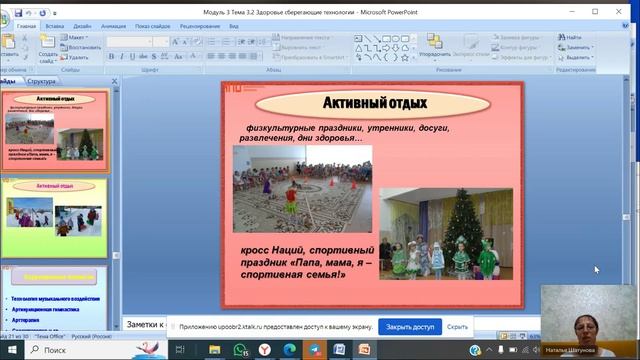Open the Показ слайдов ribbon tab

153,26
